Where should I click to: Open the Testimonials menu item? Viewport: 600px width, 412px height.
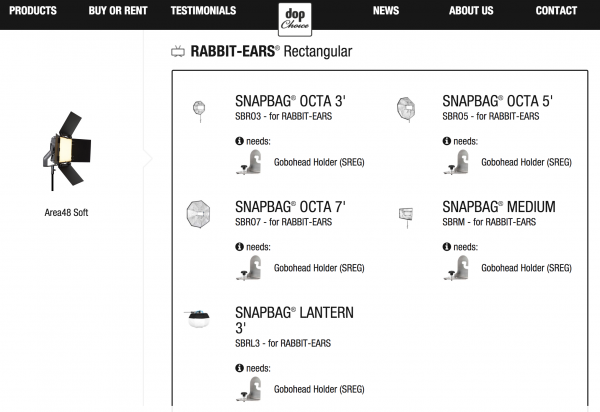tap(203, 11)
